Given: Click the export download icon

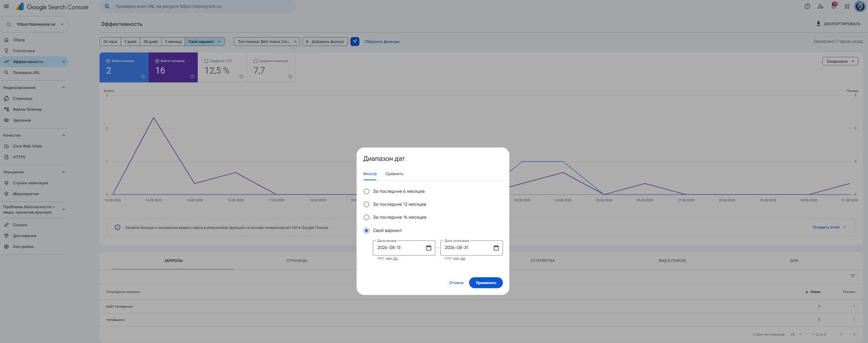Looking at the screenshot, I should coord(818,24).
